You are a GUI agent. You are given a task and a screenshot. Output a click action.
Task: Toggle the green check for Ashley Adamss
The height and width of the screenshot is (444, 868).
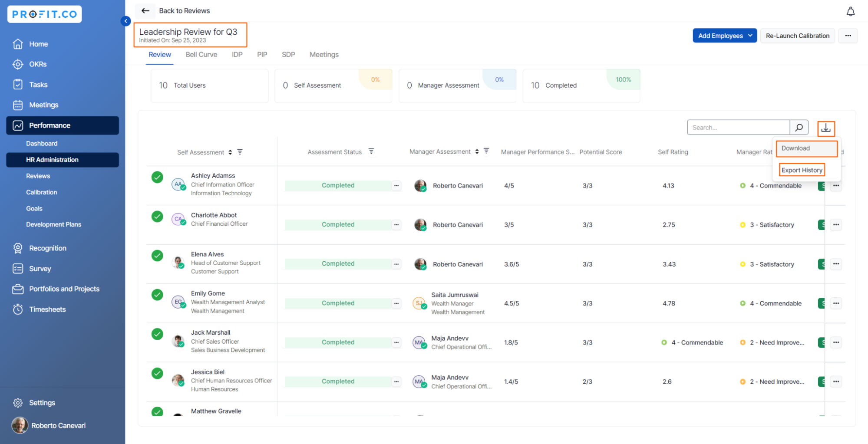(x=157, y=177)
